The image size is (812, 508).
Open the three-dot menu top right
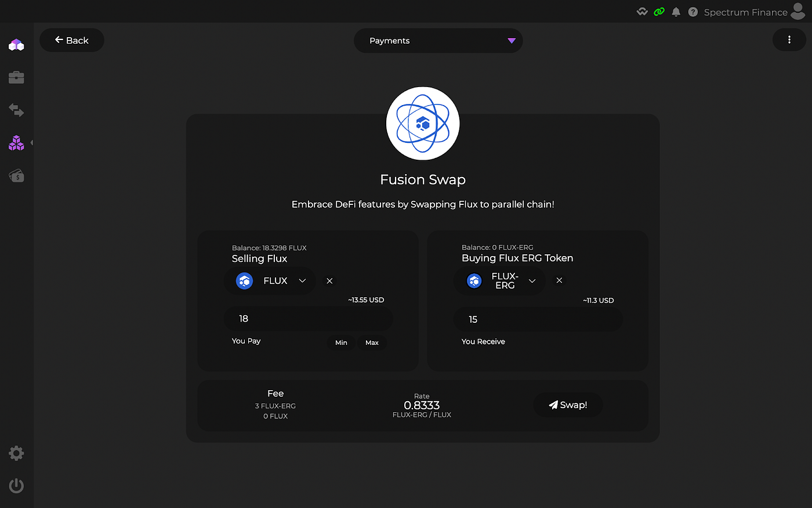point(789,39)
